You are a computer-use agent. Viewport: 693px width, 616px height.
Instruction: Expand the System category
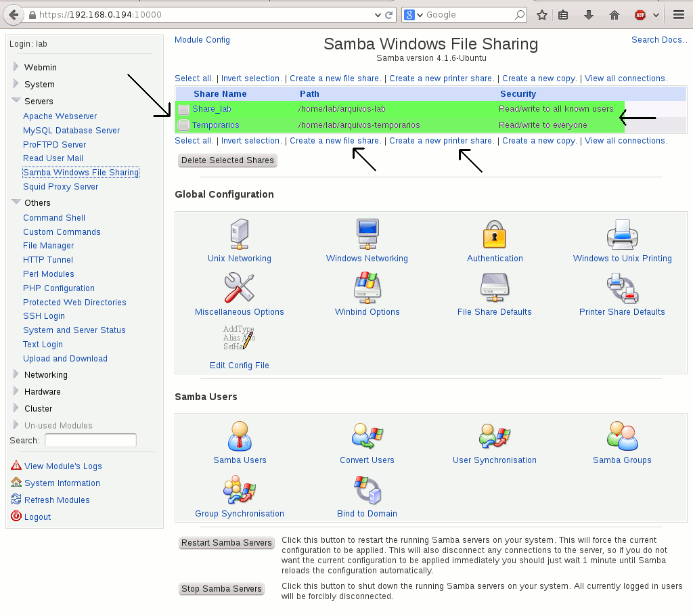pos(16,83)
